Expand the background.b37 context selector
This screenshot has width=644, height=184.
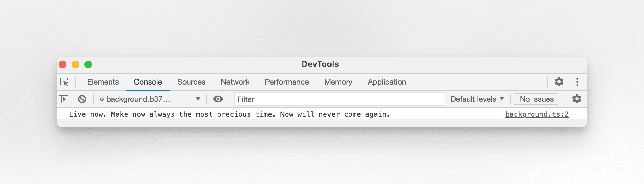149,99
